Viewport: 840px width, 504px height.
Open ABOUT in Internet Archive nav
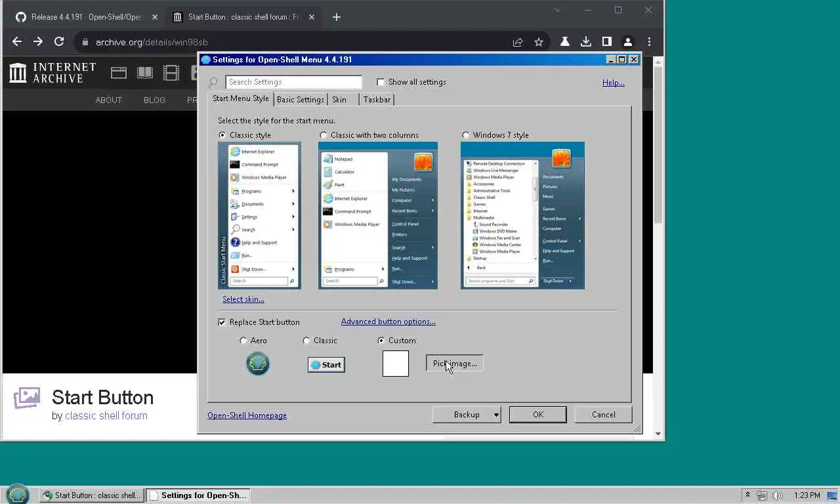pyautogui.click(x=109, y=100)
